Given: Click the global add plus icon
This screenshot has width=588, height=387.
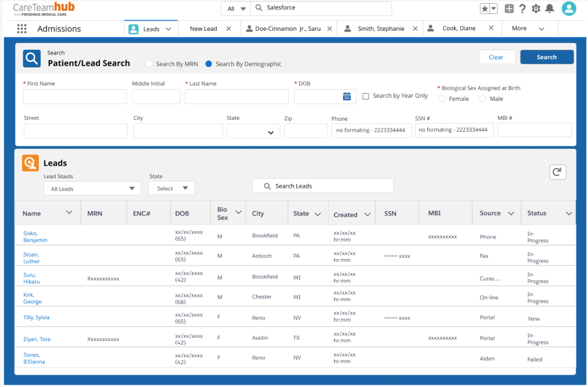Looking at the screenshot, I should pyautogui.click(x=509, y=9).
